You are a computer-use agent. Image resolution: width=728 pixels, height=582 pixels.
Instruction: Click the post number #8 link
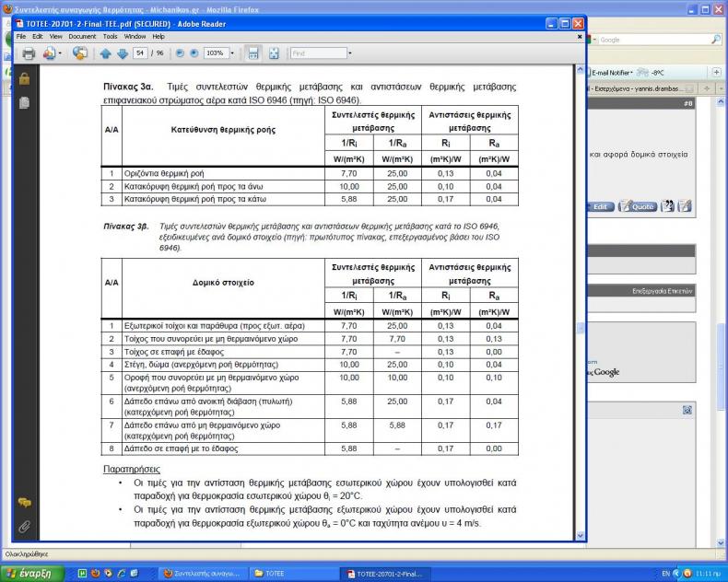687,103
